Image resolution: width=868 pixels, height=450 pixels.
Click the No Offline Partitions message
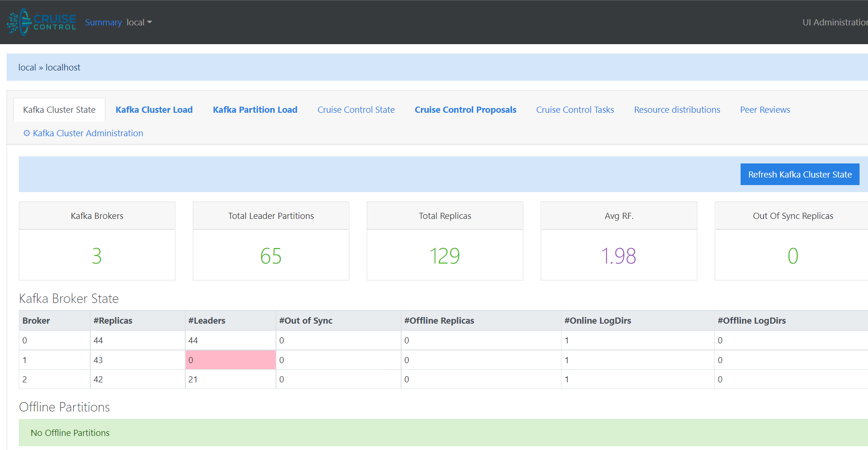pos(70,433)
